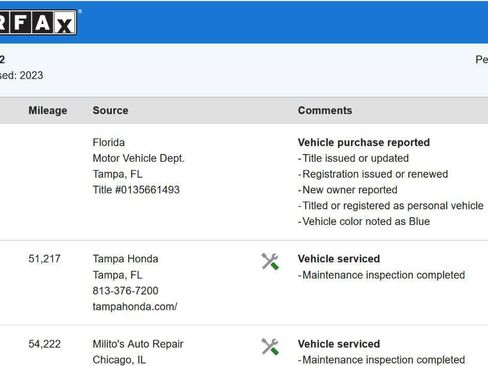Open the tampahonda.com/ website link
The height and width of the screenshot is (366, 488).
pyautogui.click(x=135, y=306)
